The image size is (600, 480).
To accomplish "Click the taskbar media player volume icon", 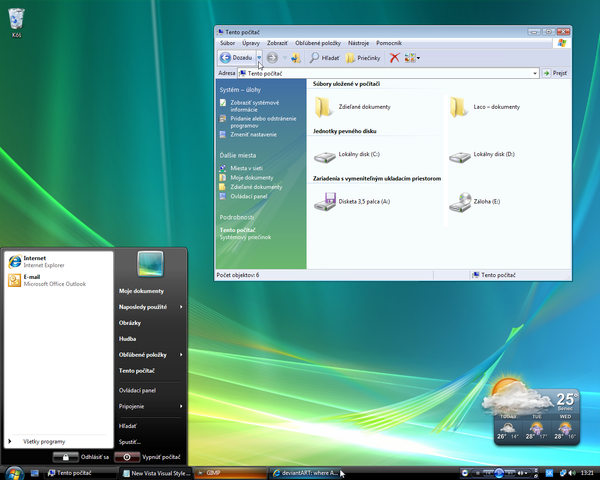I will (x=520, y=473).
